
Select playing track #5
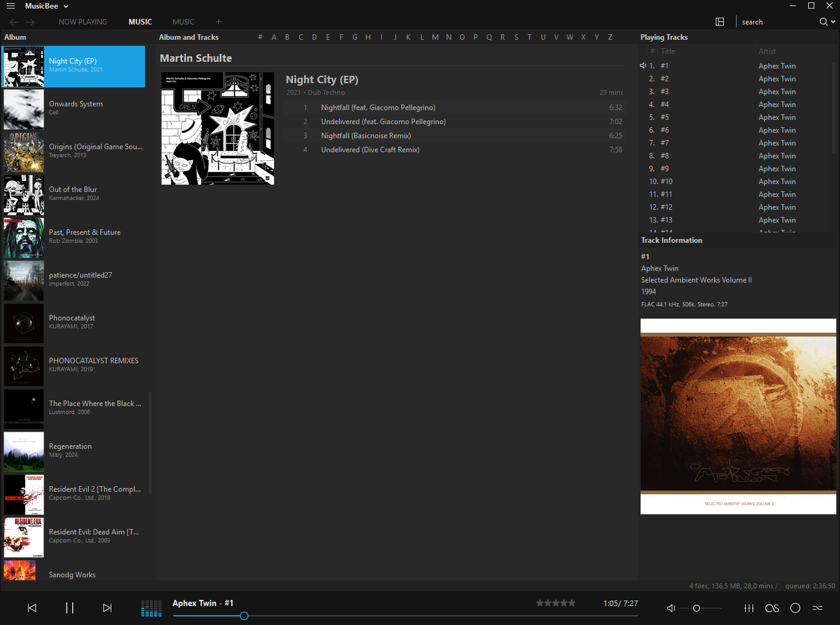pos(735,117)
